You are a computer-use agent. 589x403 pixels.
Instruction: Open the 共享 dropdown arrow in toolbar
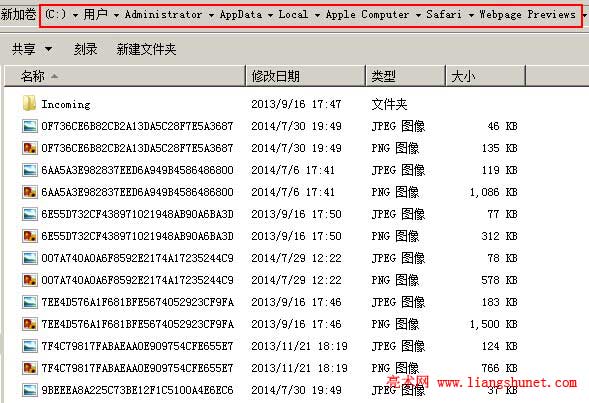click(x=48, y=49)
